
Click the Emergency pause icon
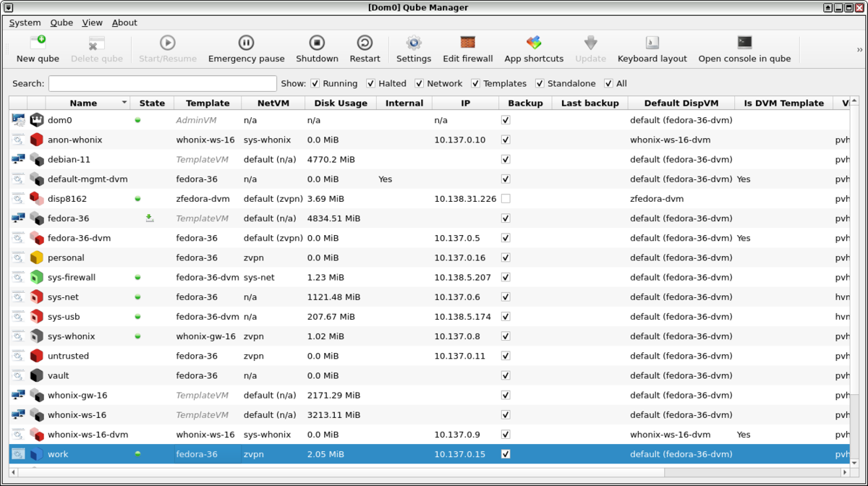tap(246, 43)
